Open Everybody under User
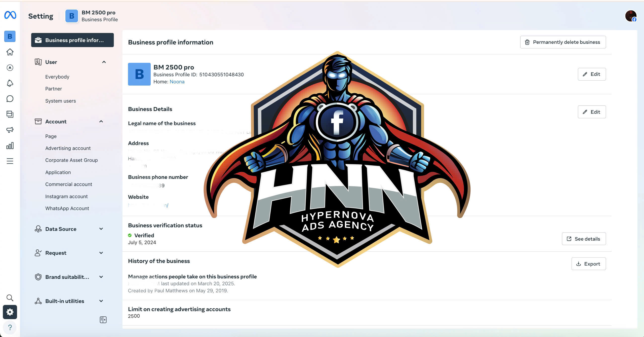 pyautogui.click(x=57, y=77)
